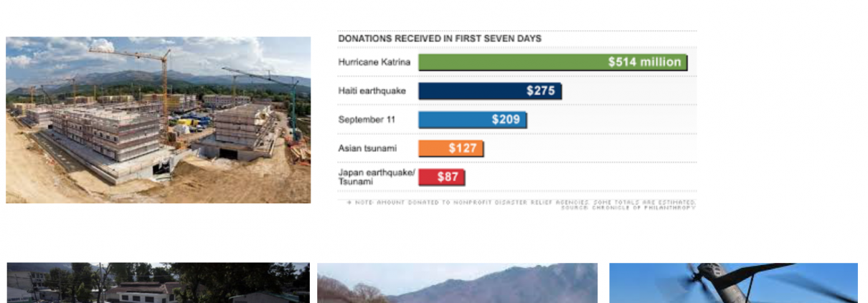The height and width of the screenshot is (303, 868).
Task: Click the blue $209 September 11 bar
Action: click(x=473, y=120)
